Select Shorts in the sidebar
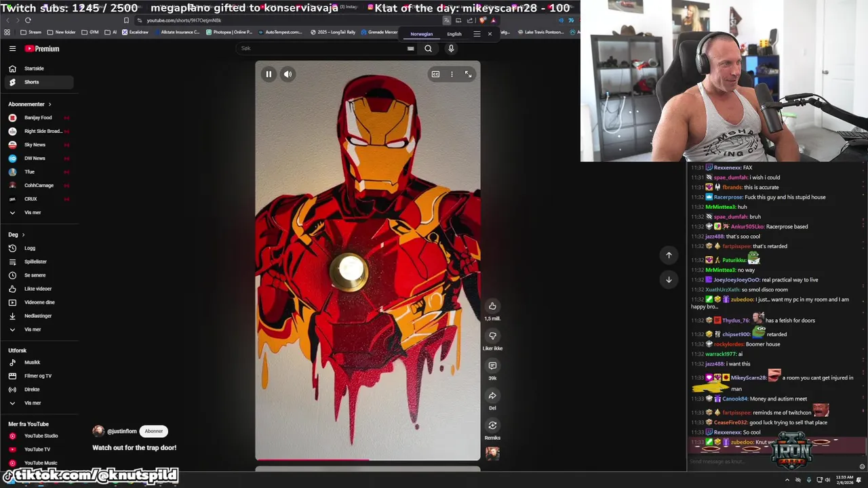This screenshot has width=868, height=488. (38, 82)
